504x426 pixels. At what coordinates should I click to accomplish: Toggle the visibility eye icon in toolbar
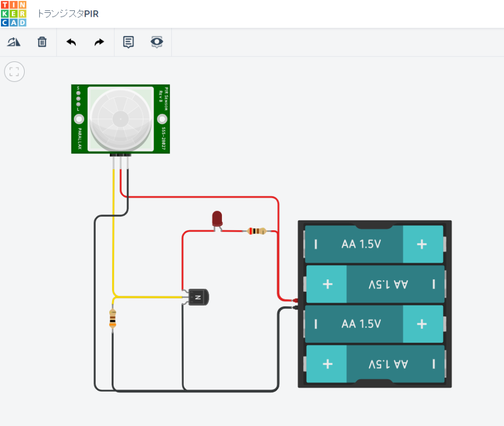(157, 42)
